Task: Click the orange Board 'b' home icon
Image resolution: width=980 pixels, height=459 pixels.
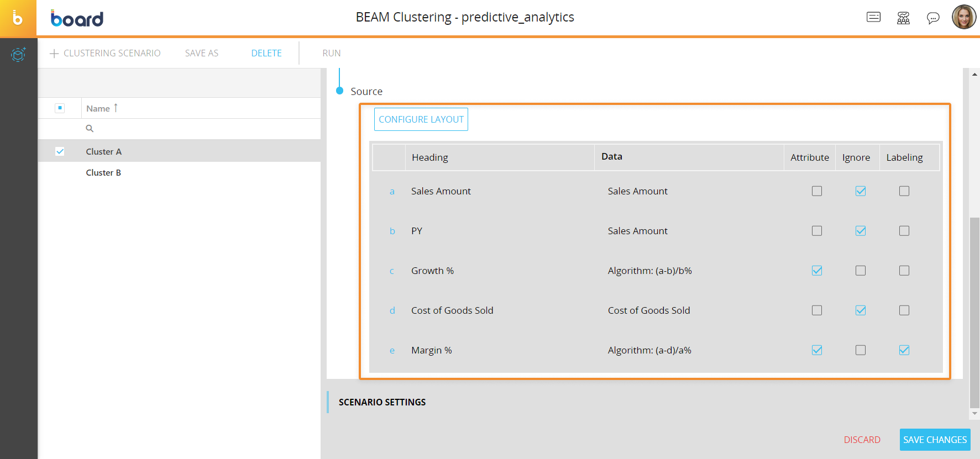Action: [18, 18]
